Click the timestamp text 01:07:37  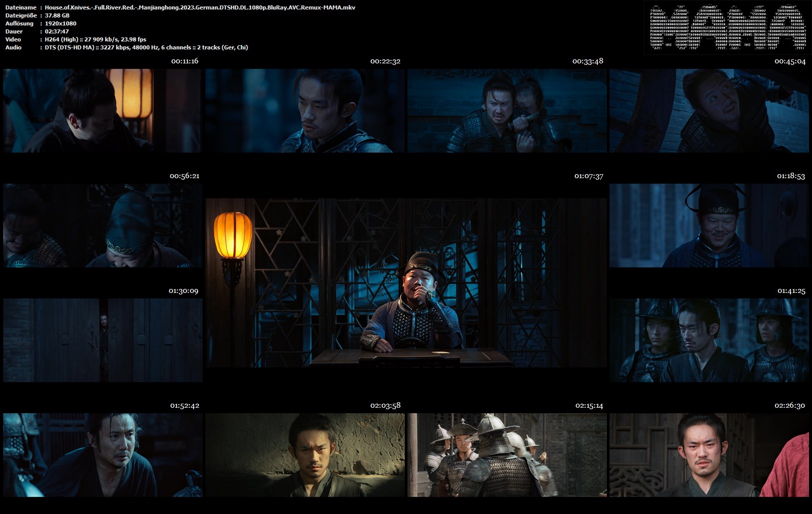coord(589,176)
